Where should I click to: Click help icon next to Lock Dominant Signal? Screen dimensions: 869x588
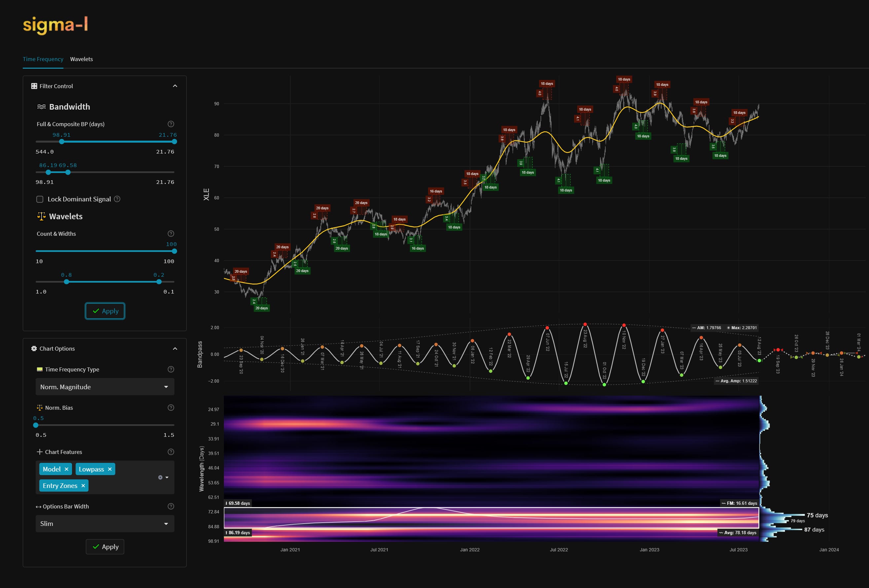tap(117, 199)
